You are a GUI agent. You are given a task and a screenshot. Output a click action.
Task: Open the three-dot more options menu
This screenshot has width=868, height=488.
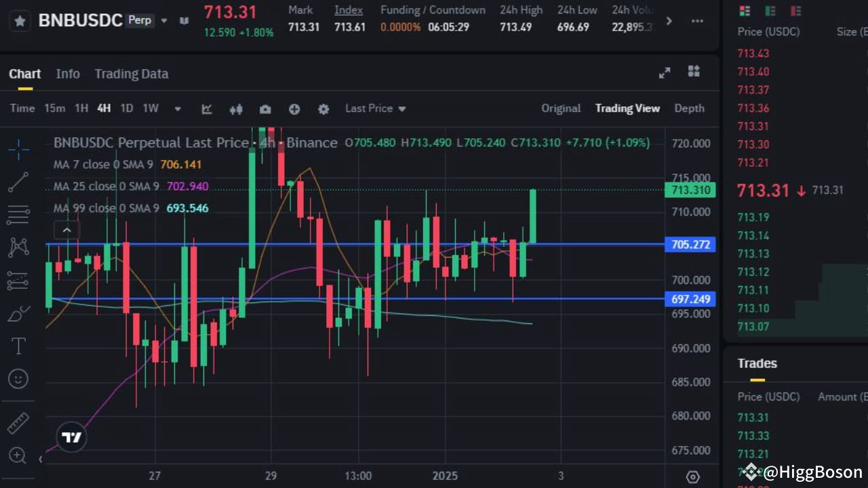pos(696,21)
